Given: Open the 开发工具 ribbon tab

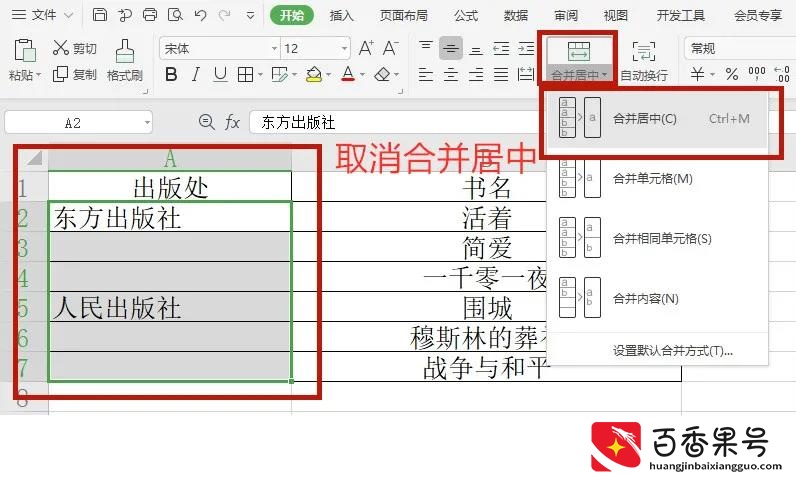Looking at the screenshot, I should [680, 15].
